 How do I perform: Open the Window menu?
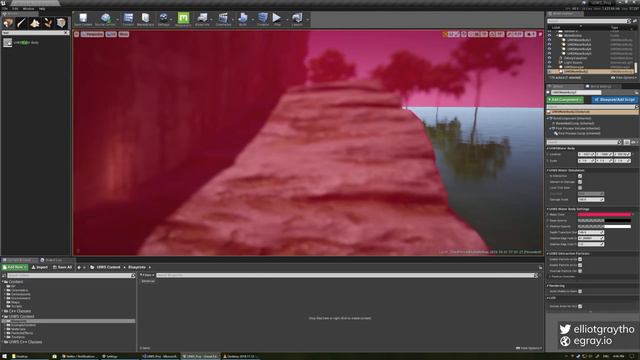point(29,9)
